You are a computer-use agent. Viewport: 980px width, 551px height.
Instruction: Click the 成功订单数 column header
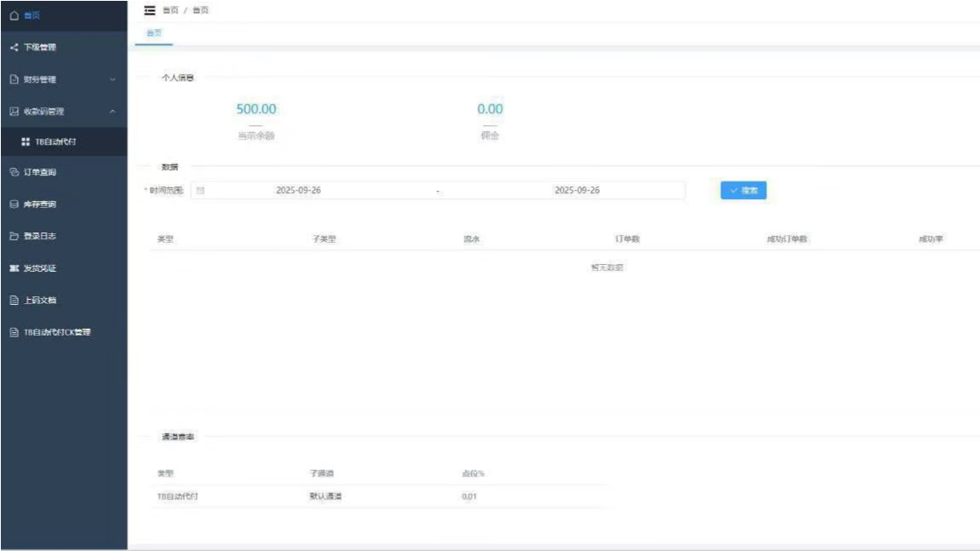point(787,239)
